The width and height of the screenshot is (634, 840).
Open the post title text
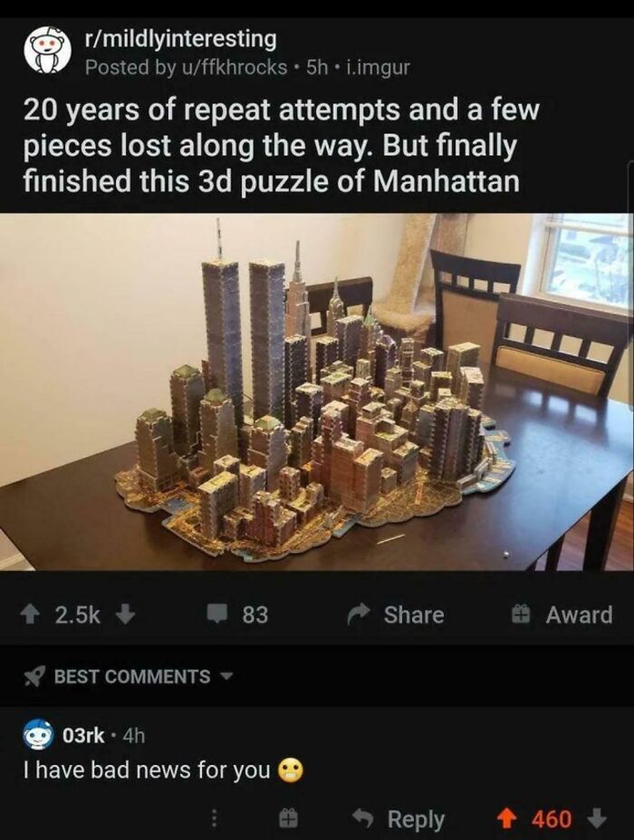pyautogui.click(x=281, y=145)
